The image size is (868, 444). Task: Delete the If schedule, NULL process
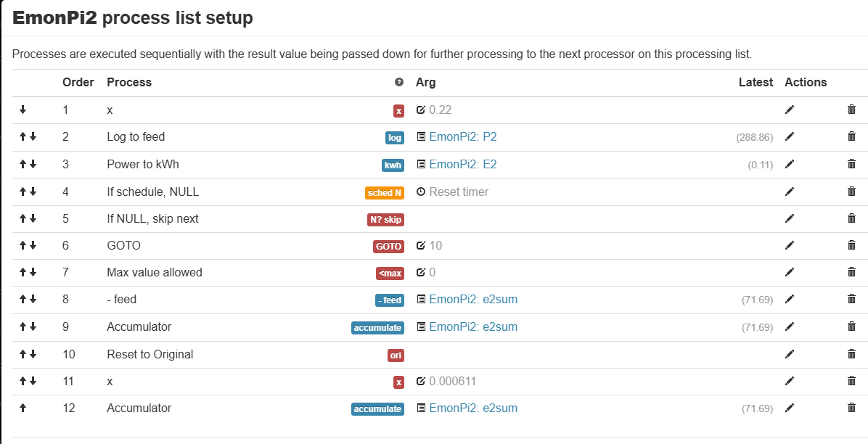click(x=851, y=191)
